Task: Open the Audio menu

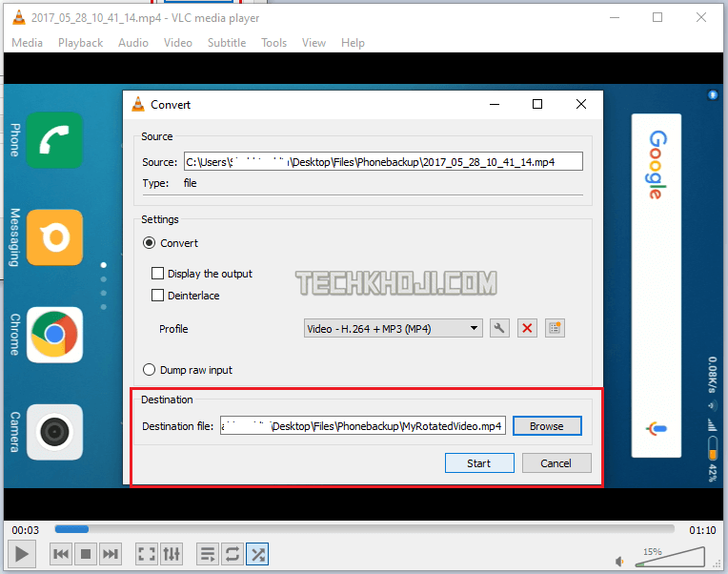Action: (x=133, y=43)
